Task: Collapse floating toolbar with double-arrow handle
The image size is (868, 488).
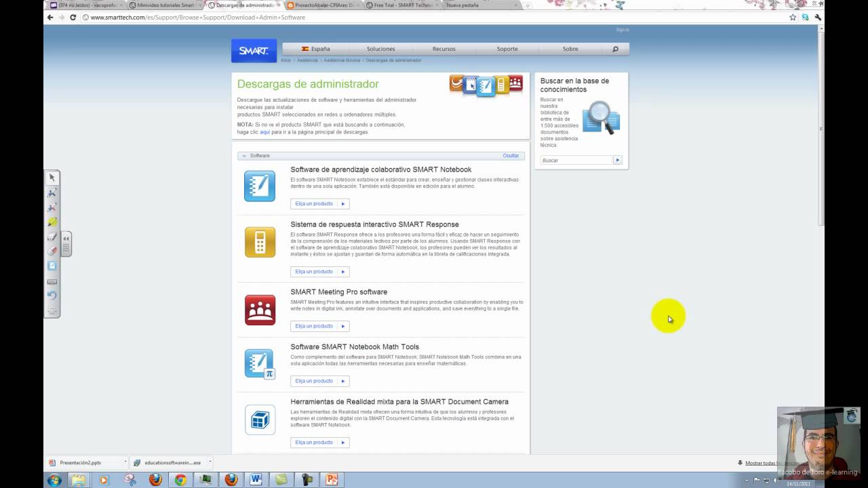Action: click(66, 239)
